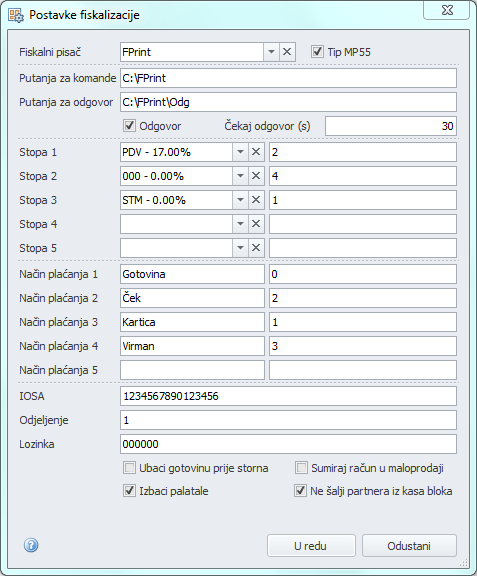This screenshot has width=477, height=576.
Task: Click the IOSA number input field
Action: 288,396
